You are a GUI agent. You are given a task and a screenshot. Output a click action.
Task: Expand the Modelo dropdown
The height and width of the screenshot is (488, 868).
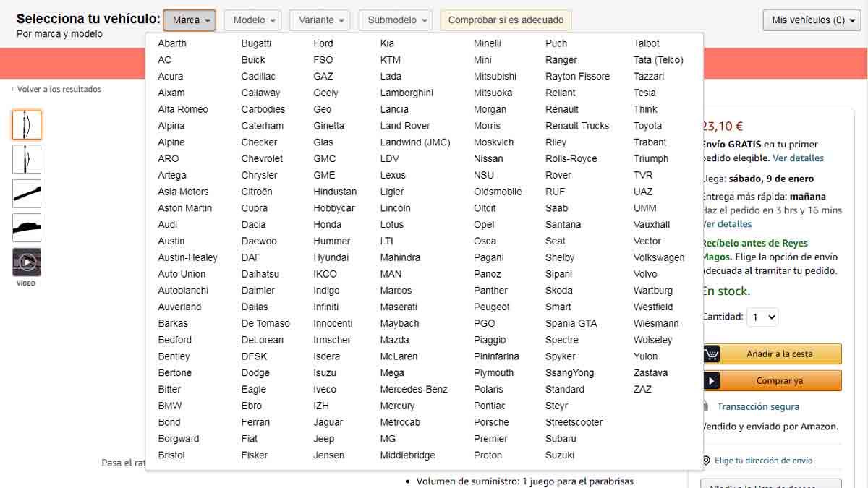252,20
